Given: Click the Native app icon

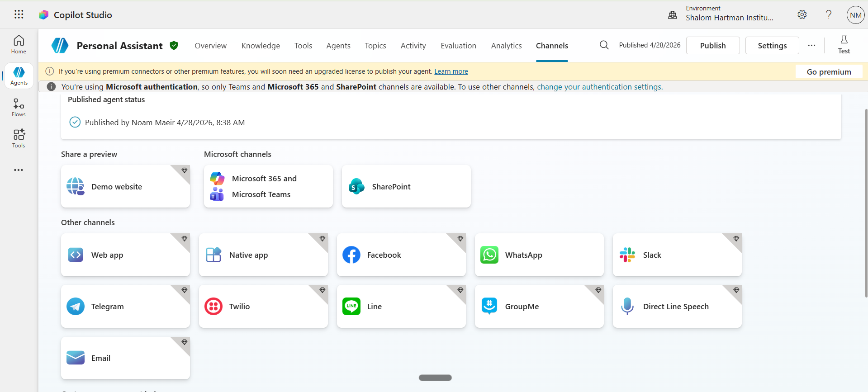Looking at the screenshot, I should point(213,255).
